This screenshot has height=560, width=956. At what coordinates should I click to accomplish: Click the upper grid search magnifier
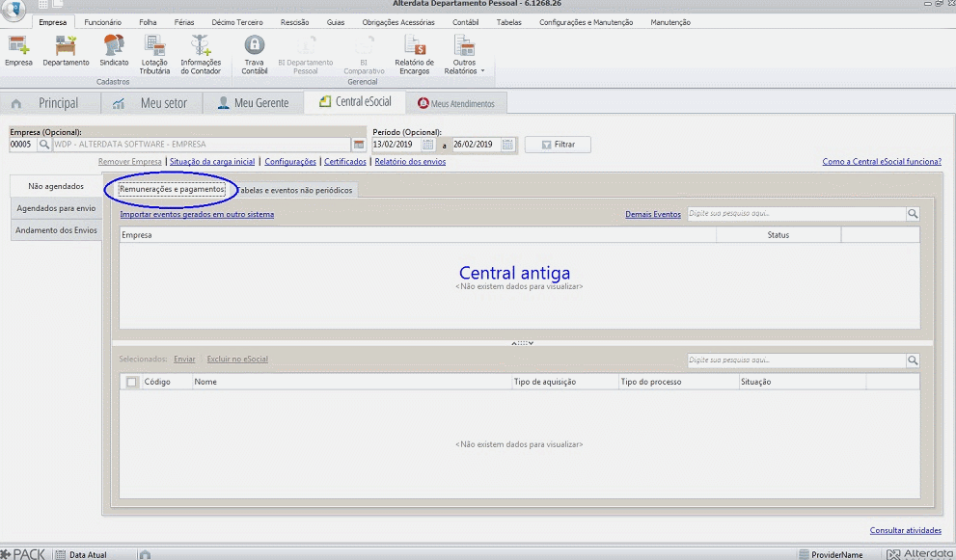coord(913,214)
